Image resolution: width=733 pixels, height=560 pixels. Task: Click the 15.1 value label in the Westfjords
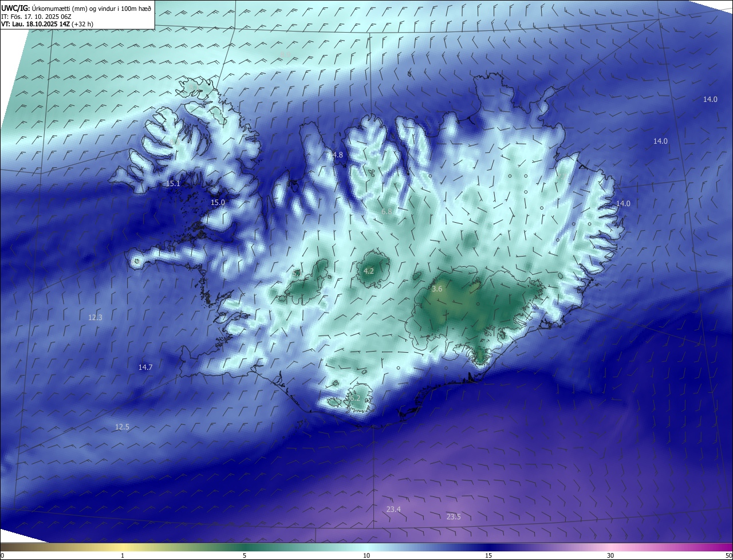coord(174,184)
